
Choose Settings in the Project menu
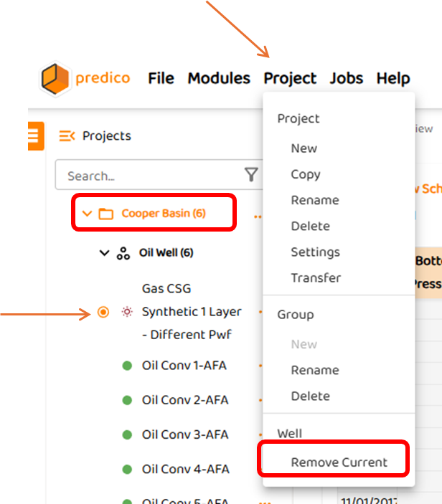(x=315, y=252)
